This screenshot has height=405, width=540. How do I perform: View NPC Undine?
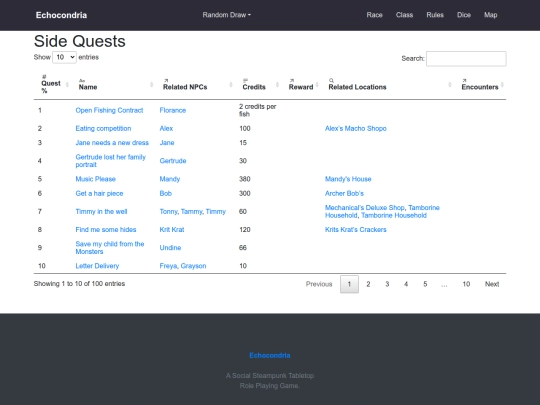pyautogui.click(x=170, y=248)
